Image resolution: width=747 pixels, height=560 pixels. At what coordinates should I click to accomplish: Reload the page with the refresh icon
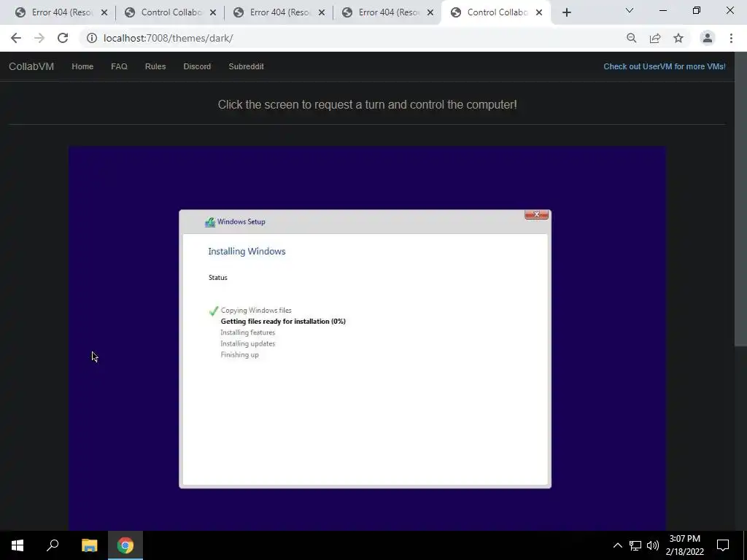(x=63, y=38)
